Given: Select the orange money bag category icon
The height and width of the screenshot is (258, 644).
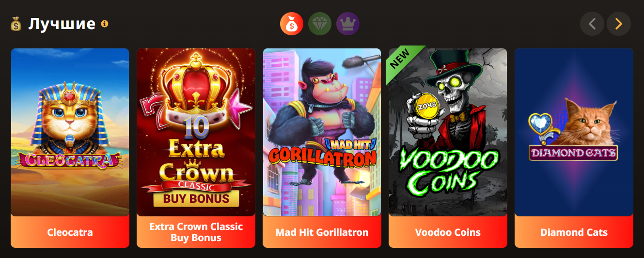Looking at the screenshot, I should click(x=292, y=24).
